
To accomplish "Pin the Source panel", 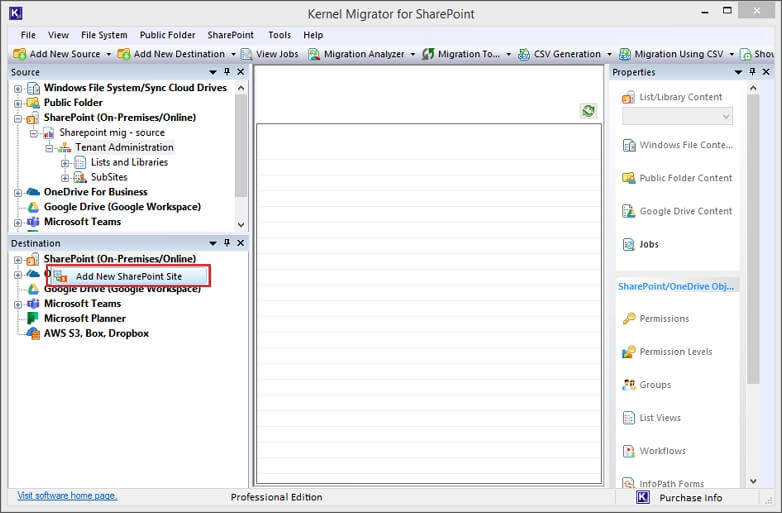I will 227,72.
